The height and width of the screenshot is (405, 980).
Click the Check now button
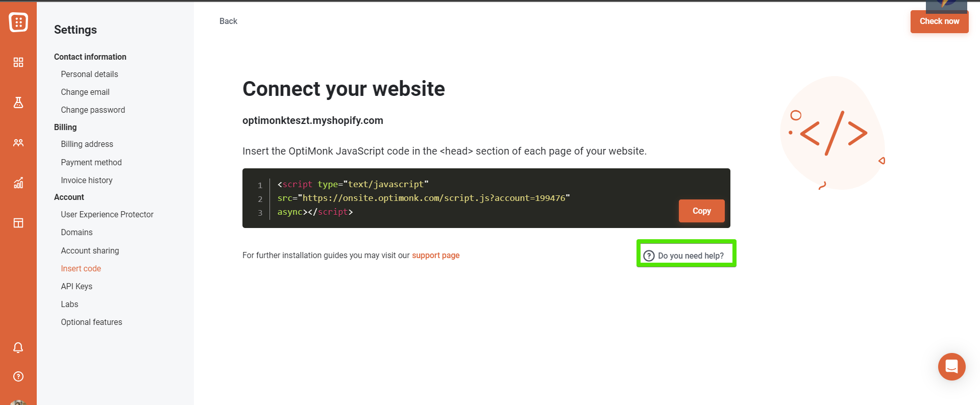pyautogui.click(x=939, y=21)
